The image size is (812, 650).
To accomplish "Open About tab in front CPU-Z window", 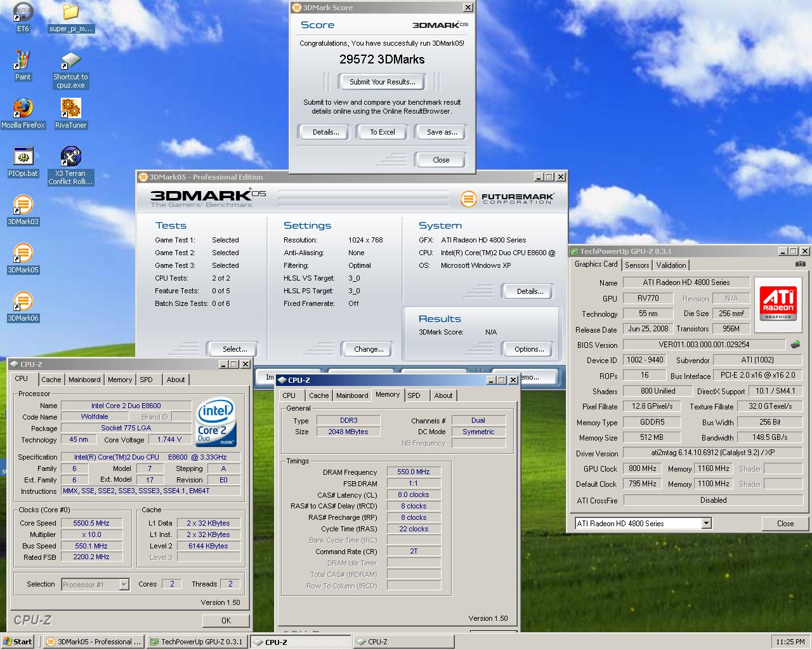I will [x=443, y=395].
